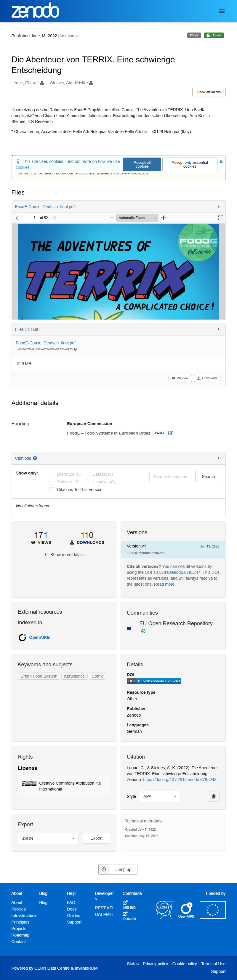Click the PDF page number field

click(x=30, y=218)
